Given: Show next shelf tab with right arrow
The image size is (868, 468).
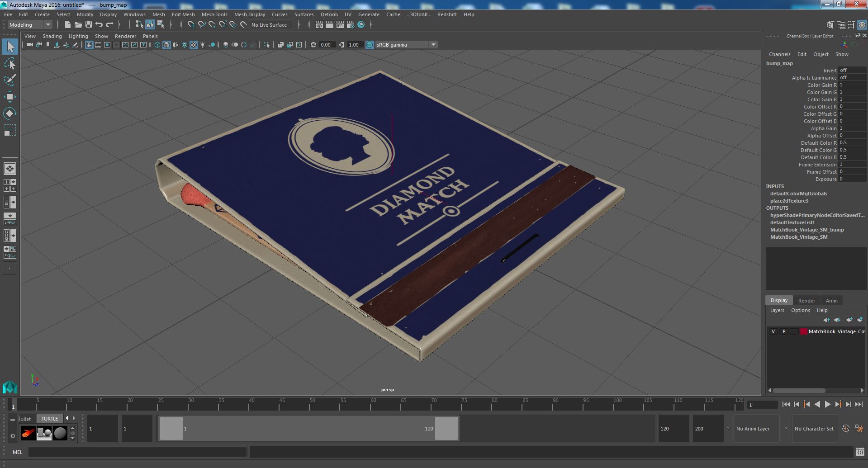Looking at the screenshot, I should click(x=74, y=418).
